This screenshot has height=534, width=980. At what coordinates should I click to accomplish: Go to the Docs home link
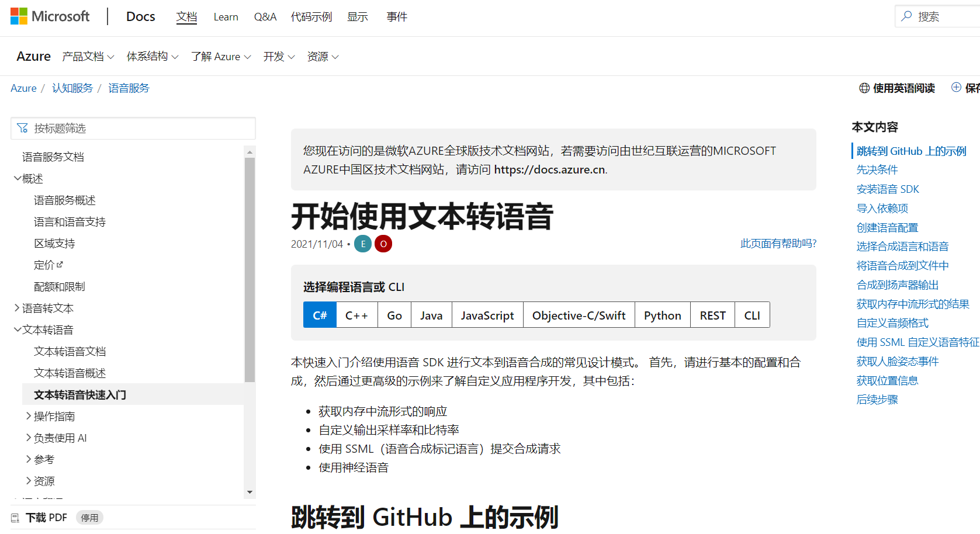point(141,16)
